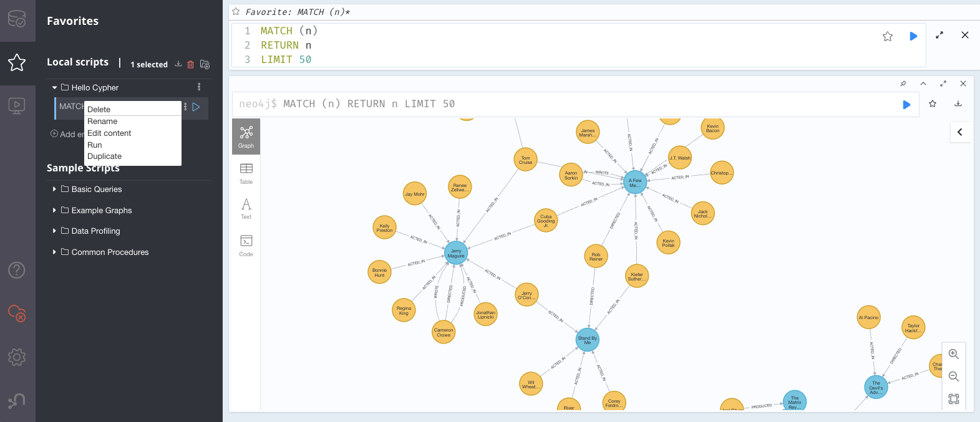
Task: Run the query in the main editor
Action: [913, 37]
